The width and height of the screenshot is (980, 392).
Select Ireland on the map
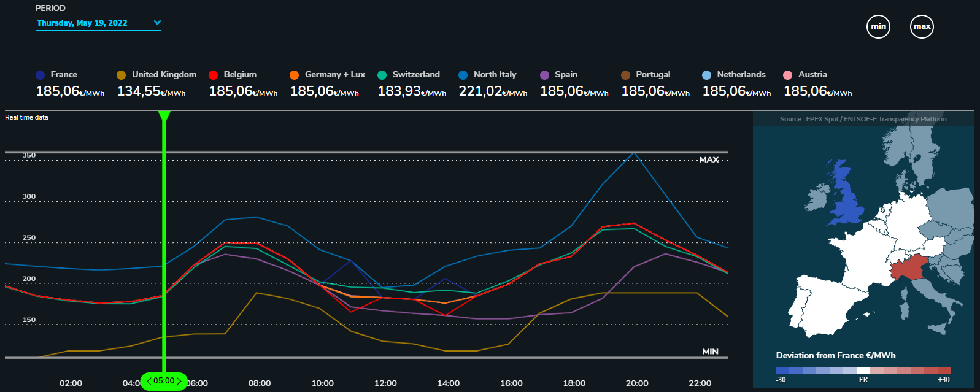pos(817,199)
